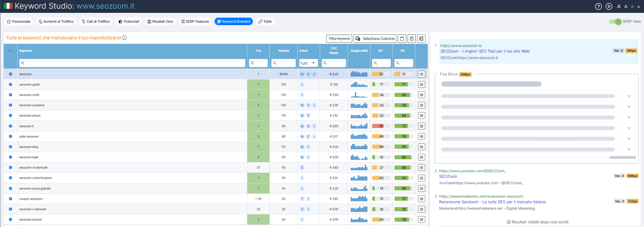Open row menu icon for seozoom prezzi
The width and height of the screenshot is (644, 227).
click(x=421, y=116)
